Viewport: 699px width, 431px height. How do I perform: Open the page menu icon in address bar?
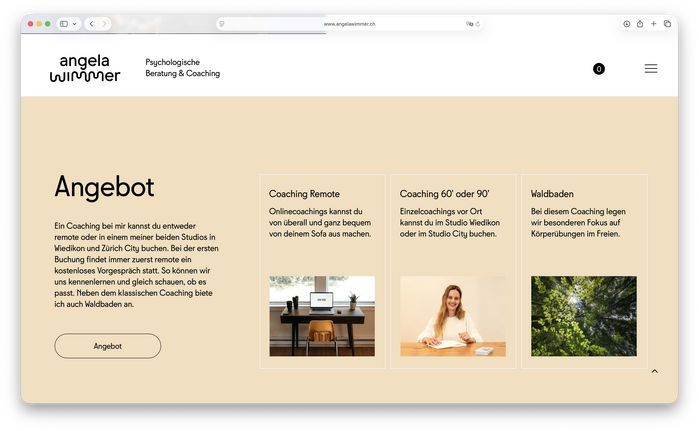pyautogui.click(x=222, y=24)
